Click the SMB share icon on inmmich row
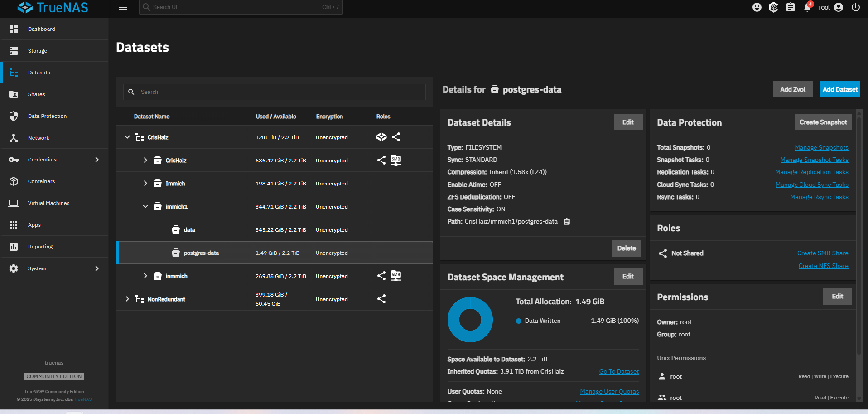Image resolution: width=868 pixels, height=414 pixels. coord(395,276)
